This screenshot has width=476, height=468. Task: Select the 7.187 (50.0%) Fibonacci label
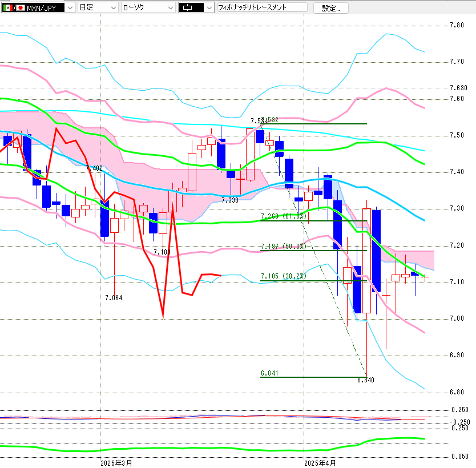tap(284, 247)
